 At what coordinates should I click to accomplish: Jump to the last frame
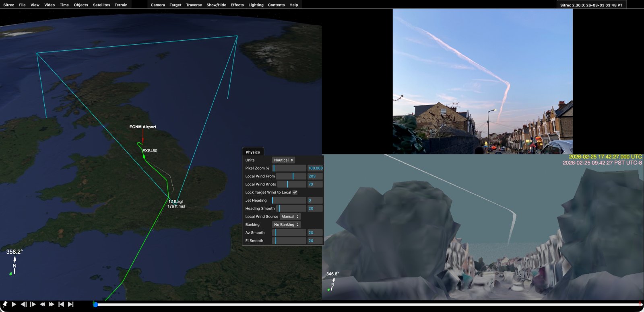pyautogui.click(x=71, y=304)
